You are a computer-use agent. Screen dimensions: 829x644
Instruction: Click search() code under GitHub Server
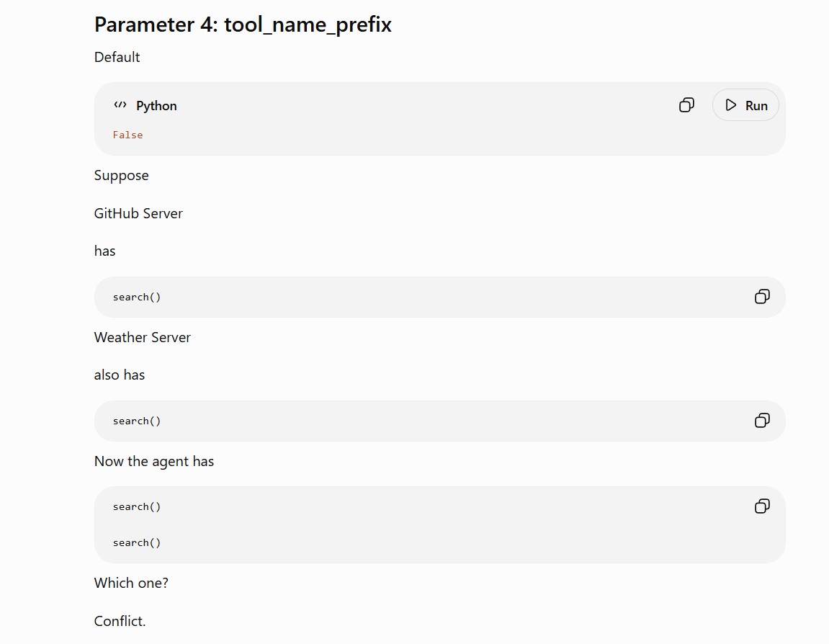(x=136, y=298)
